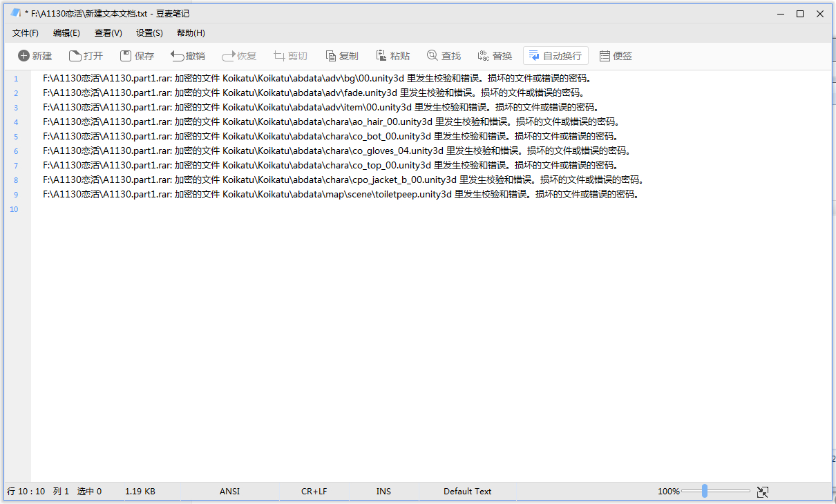The height and width of the screenshot is (504, 836).
Task: Click ANSI encoding in status bar
Action: coord(230,492)
